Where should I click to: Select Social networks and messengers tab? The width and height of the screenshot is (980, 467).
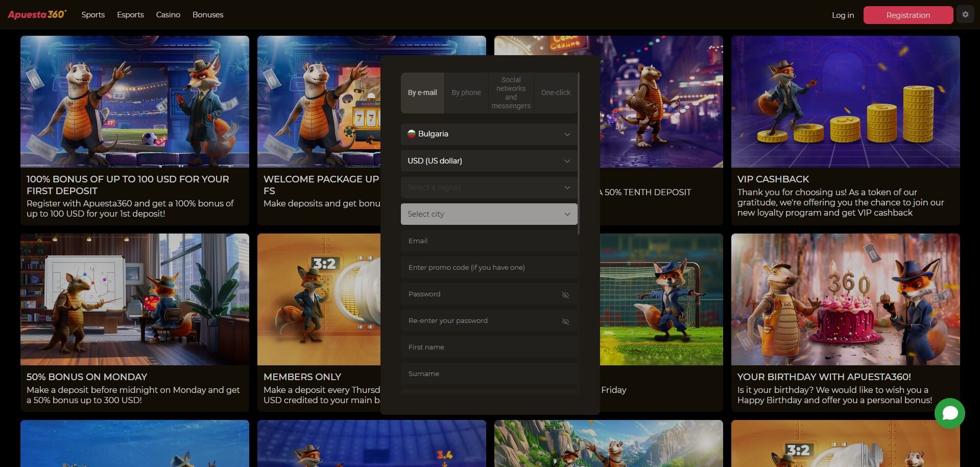coord(511,93)
